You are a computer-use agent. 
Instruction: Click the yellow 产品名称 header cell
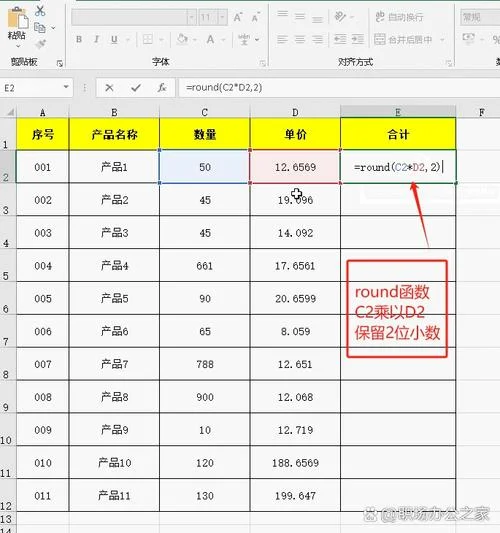pyautogui.click(x=114, y=134)
